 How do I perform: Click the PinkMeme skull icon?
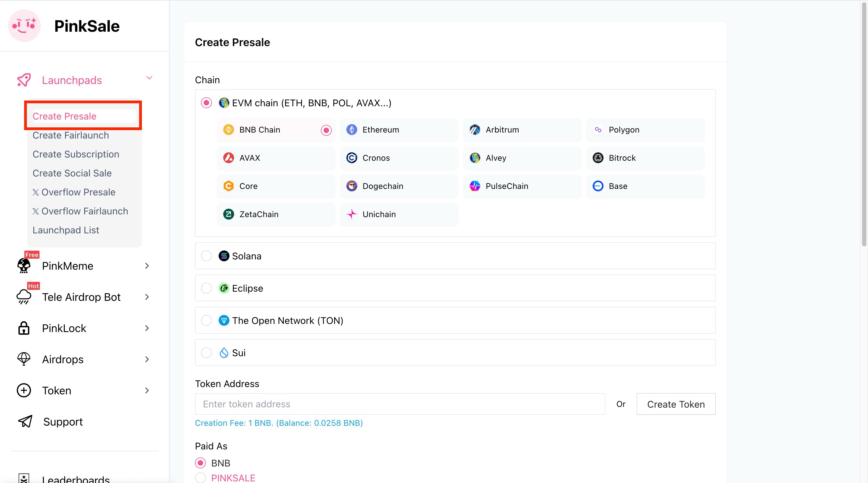click(x=24, y=266)
